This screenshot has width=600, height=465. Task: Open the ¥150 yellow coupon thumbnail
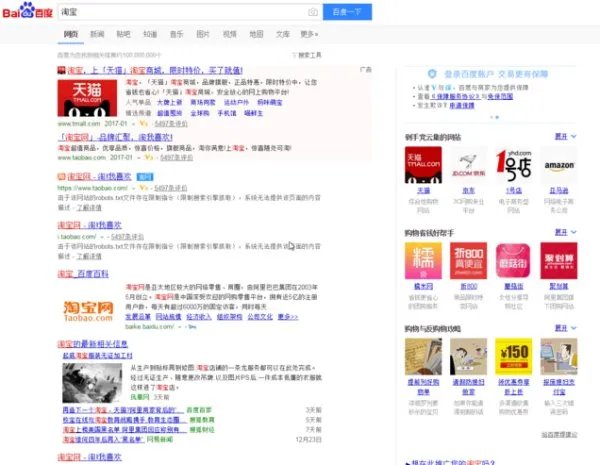[514, 356]
